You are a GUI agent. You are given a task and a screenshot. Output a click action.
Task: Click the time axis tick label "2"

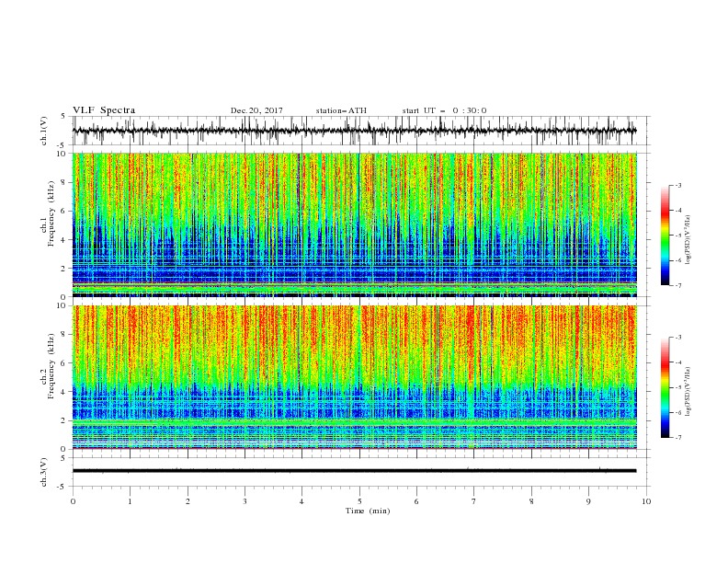point(188,501)
